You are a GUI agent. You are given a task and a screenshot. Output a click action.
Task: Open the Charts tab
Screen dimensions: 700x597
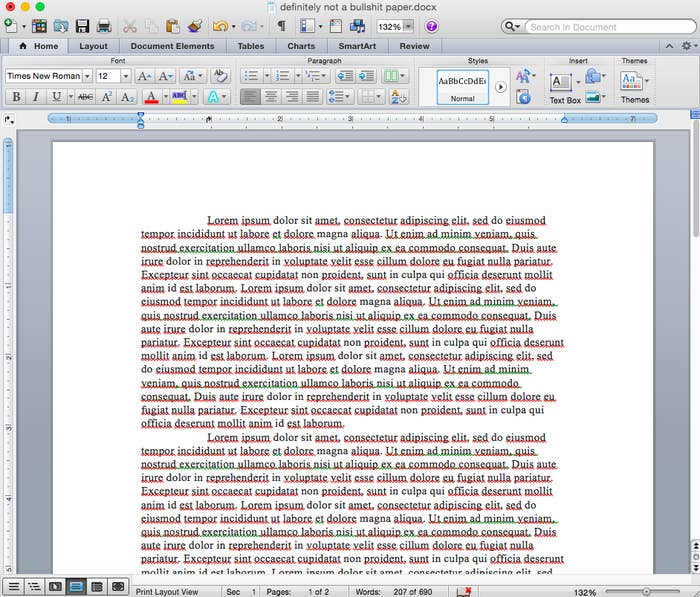pyautogui.click(x=301, y=46)
